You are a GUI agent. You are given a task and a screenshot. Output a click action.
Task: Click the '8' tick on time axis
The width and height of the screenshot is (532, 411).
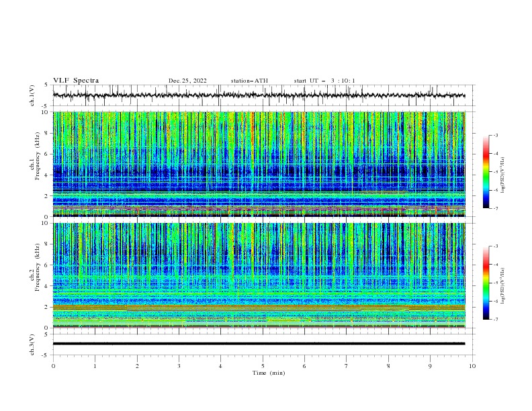tap(388, 366)
